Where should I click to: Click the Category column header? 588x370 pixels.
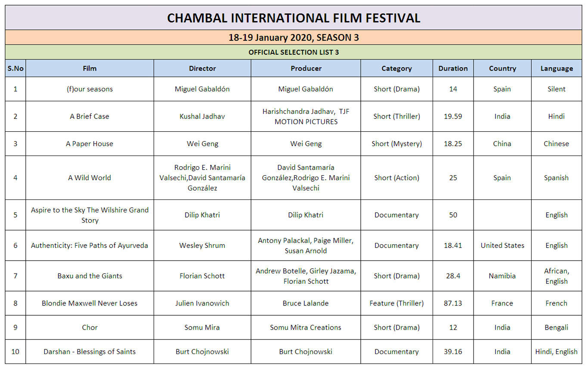pos(396,68)
